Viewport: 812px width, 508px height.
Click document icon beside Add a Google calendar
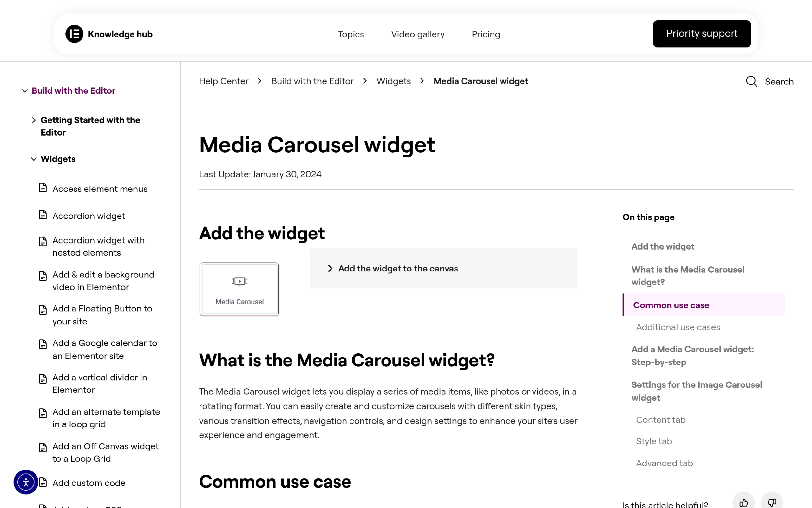click(x=43, y=344)
